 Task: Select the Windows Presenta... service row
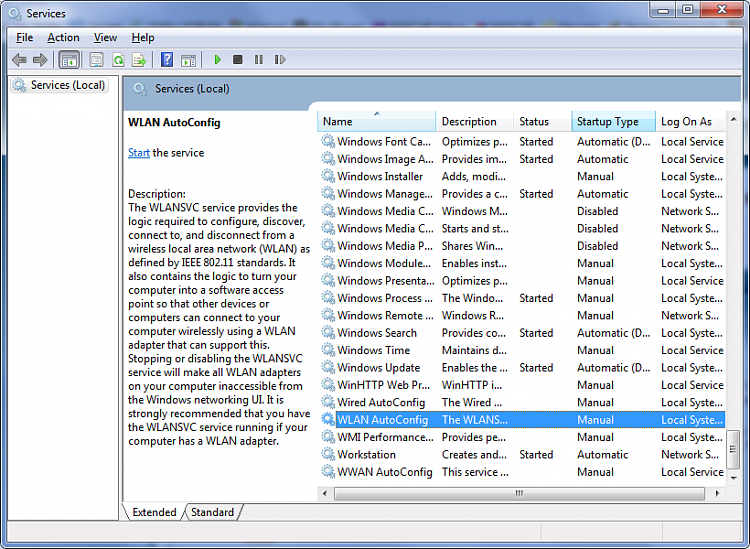click(521, 280)
